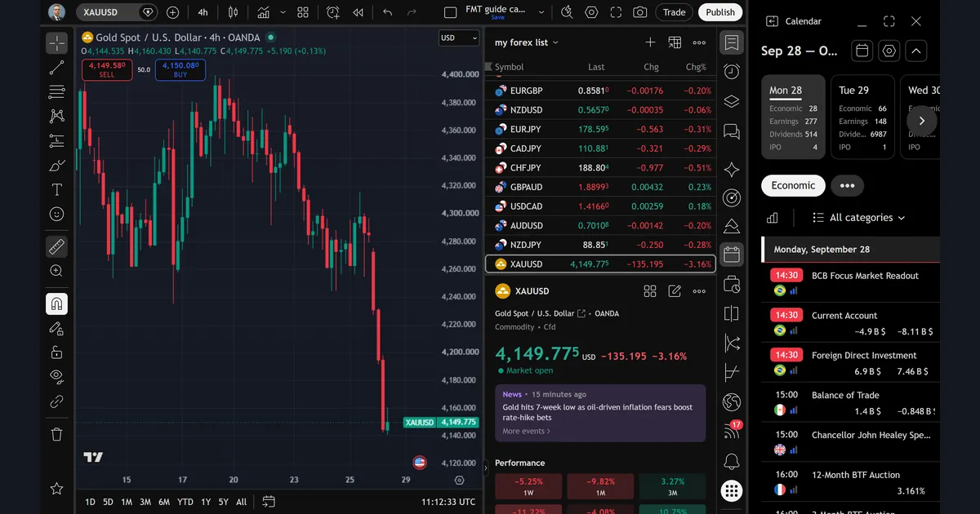Open the watchlist advanced view table icon

click(x=675, y=42)
